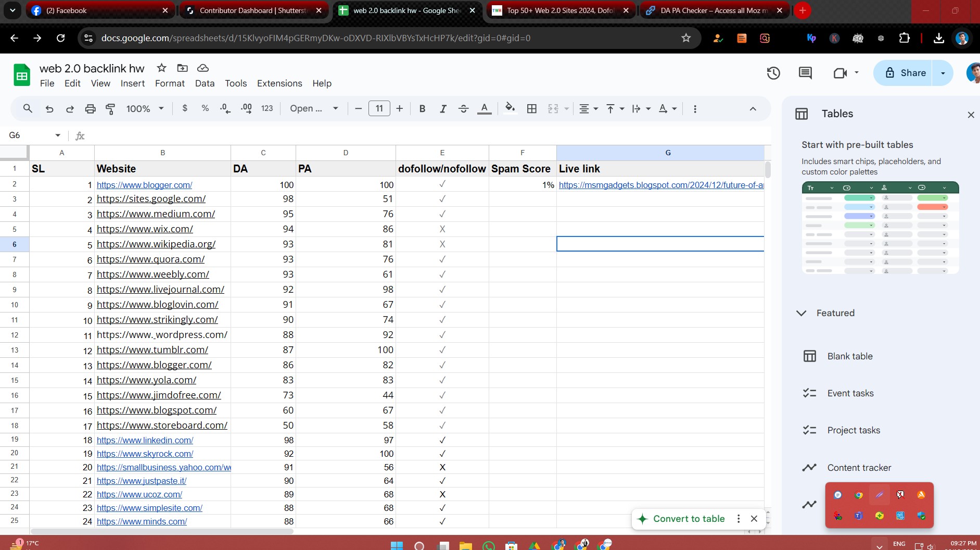Open the blogger.com link in row 2
This screenshot has width=980, height=550.
(144, 185)
